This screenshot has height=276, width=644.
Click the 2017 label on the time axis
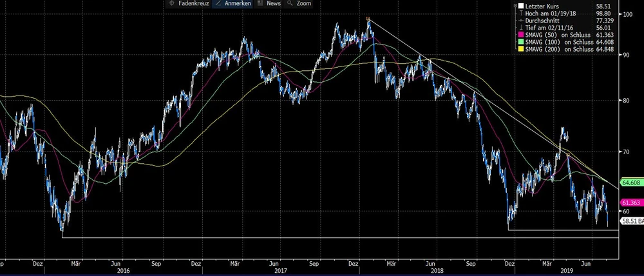click(279, 271)
